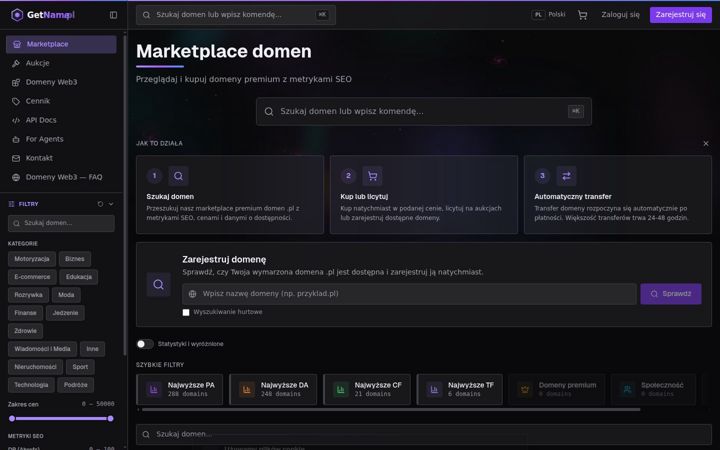Screen dimensions: 720x450
Task: Click the Kontakt envelope icon
Action: (x=16, y=158)
